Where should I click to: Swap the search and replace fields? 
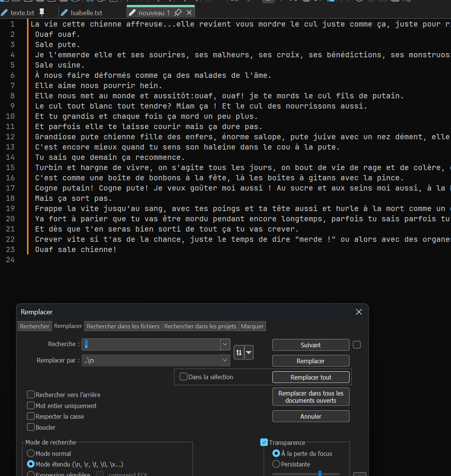(x=239, y=352)
